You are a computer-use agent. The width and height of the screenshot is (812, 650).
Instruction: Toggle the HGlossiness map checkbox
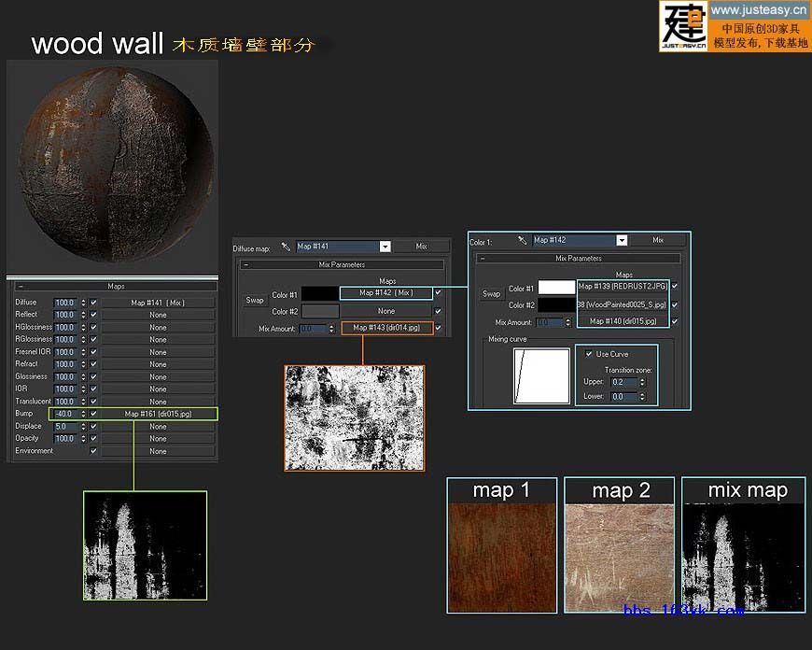coord(93,327)
